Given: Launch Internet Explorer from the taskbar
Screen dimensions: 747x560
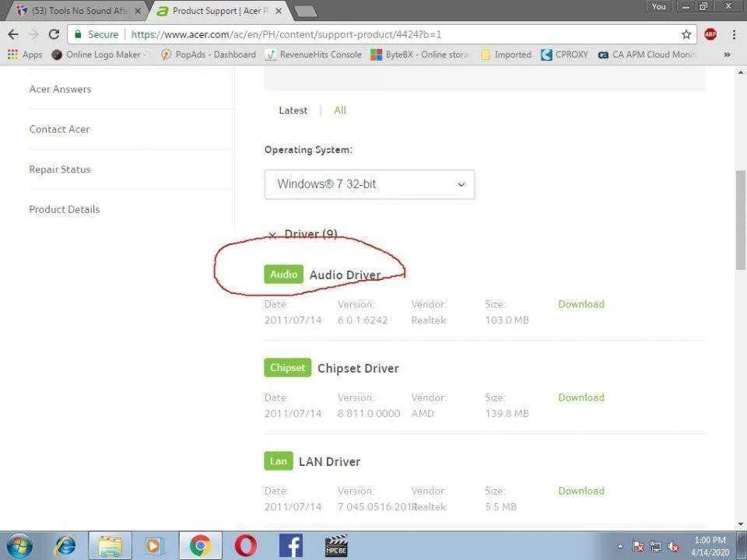Looking at the screenshot, I should tap(65, 546).
